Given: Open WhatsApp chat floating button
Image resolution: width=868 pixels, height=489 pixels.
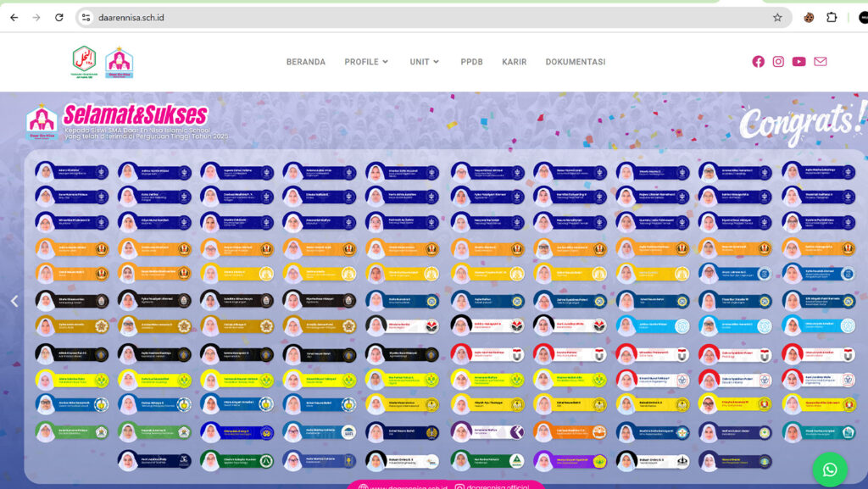Looking at the screenshot, I should (830, 469).
